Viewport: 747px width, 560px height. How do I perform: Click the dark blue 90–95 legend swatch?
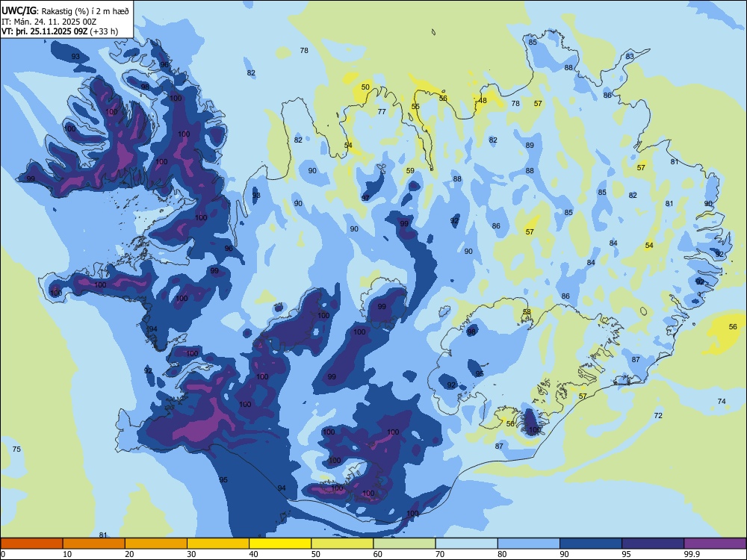(591, 544)
